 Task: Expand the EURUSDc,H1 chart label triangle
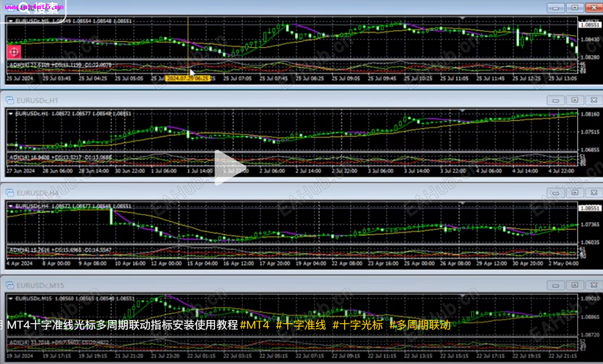click(x=11, y=114)
